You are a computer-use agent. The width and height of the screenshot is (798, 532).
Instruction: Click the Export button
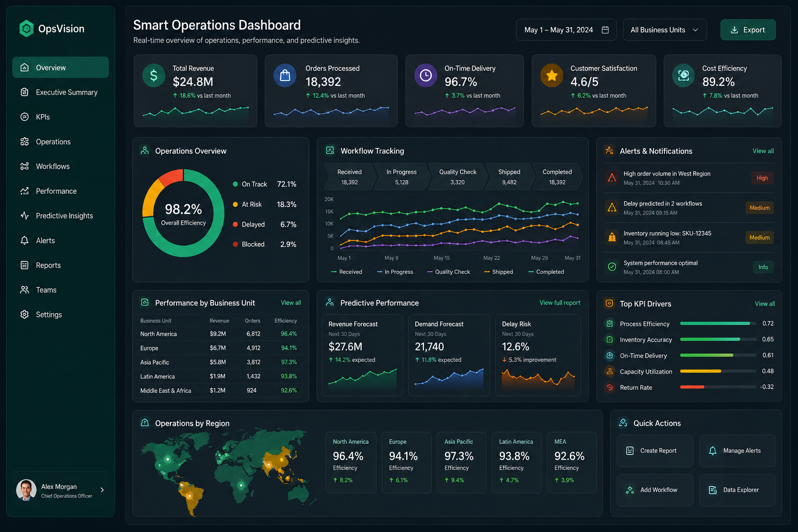tap(748, 30)
